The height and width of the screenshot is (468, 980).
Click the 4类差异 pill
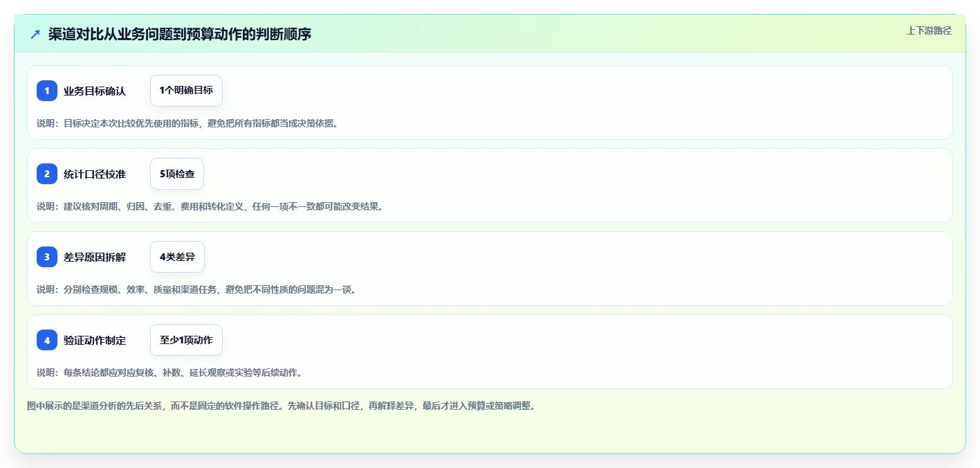click(x=177, y=257)
